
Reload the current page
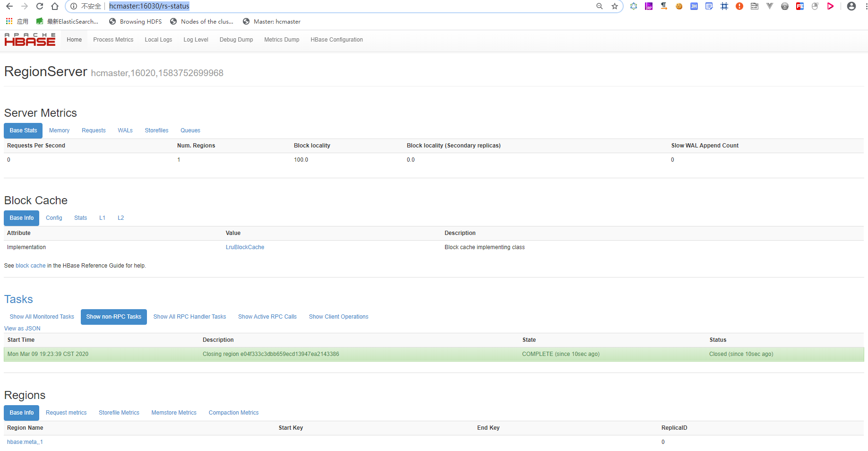tap(40, 6)
